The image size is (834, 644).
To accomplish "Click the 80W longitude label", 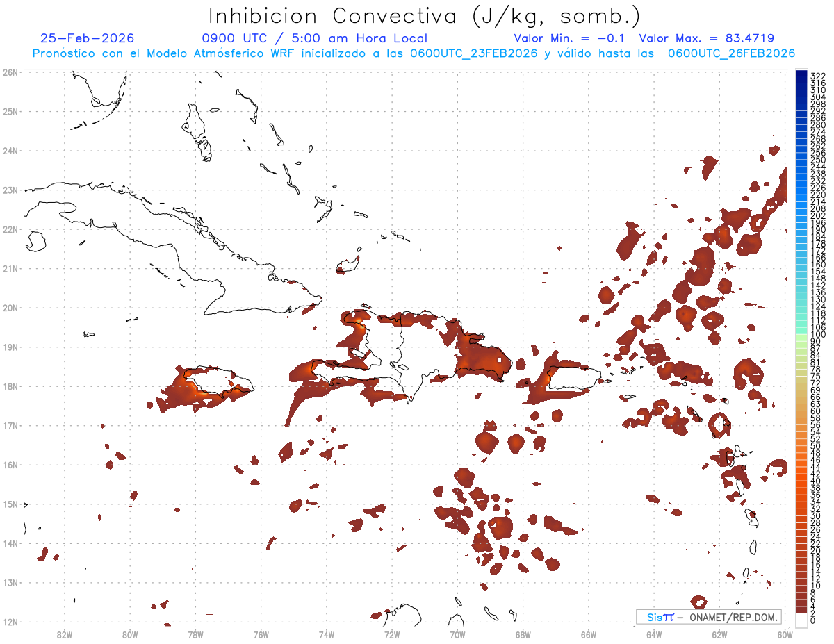I will pyautogui.click(x=130, y=634).
